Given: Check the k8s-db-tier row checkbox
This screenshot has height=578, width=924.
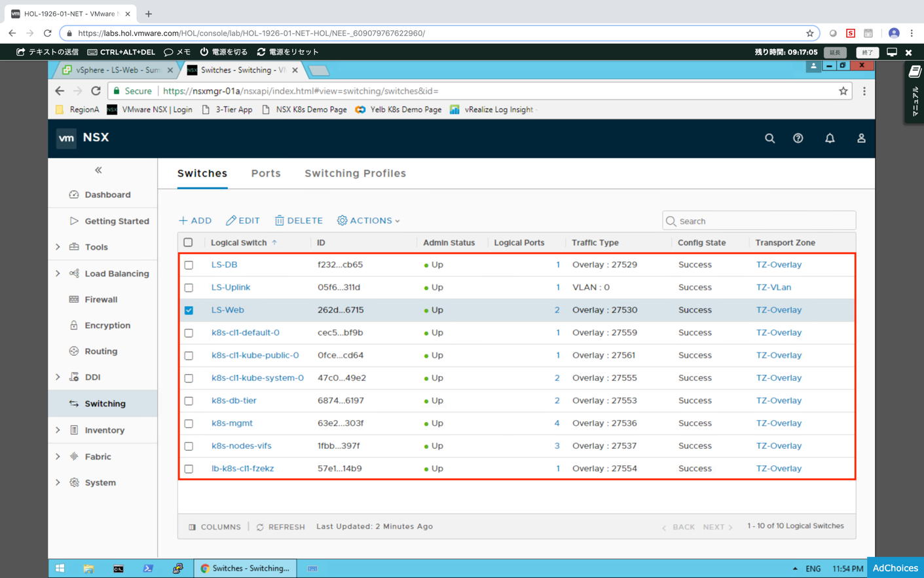Looking at the screenshot, I should 189,401.
